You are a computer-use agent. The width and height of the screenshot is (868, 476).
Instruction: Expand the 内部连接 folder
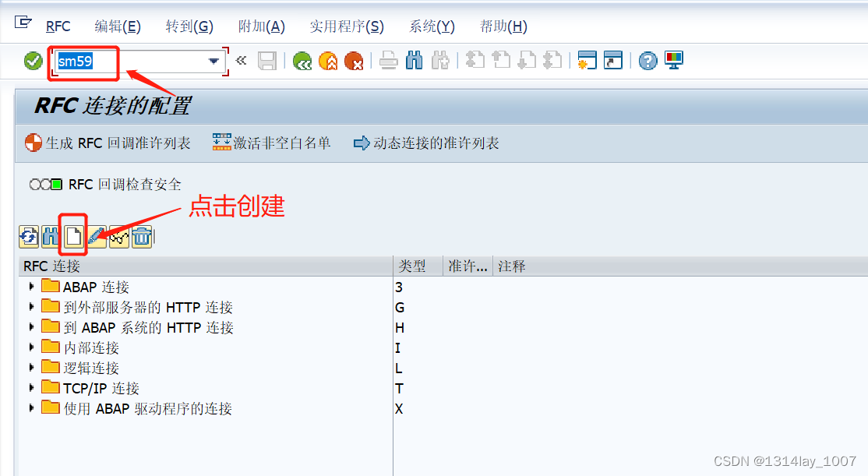31,347
